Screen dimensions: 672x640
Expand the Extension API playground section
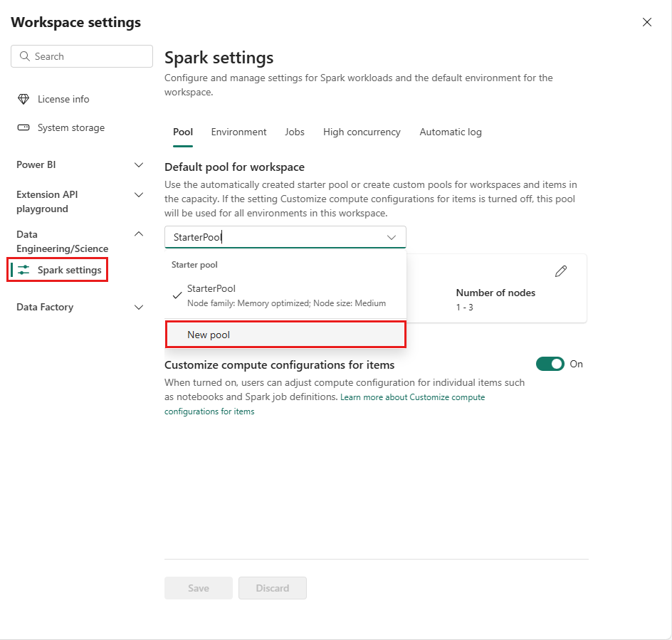coord(138,195)
